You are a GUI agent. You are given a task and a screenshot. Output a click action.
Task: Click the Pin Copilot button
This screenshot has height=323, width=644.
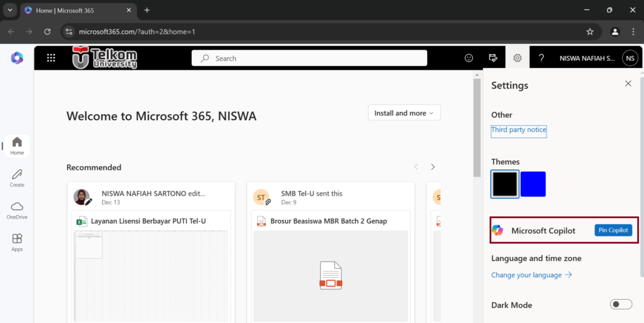point(613,231)
